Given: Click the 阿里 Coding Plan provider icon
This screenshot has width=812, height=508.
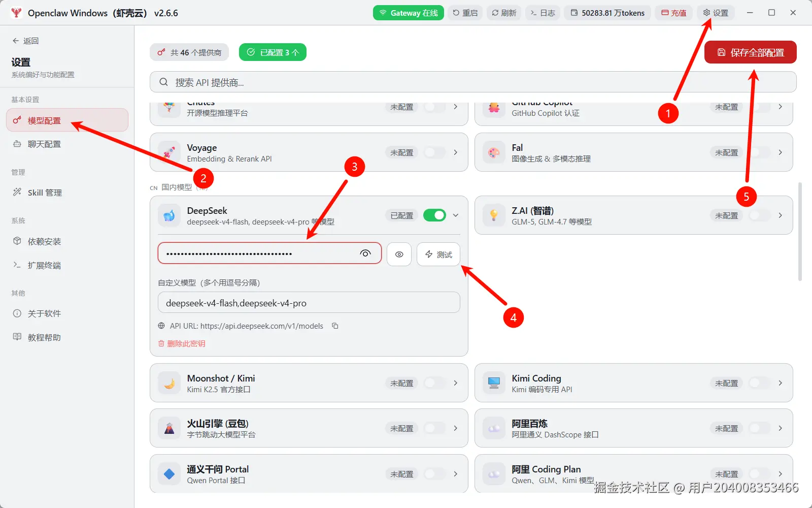Looking at the screenshot, I should click(x=494, y=474).
